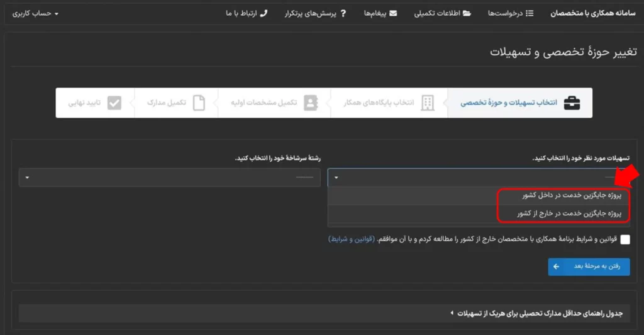This screenshot has height=335, width=644.
Task: Open the پرسش‌های پرتکرار menu item
Action: 316,13
